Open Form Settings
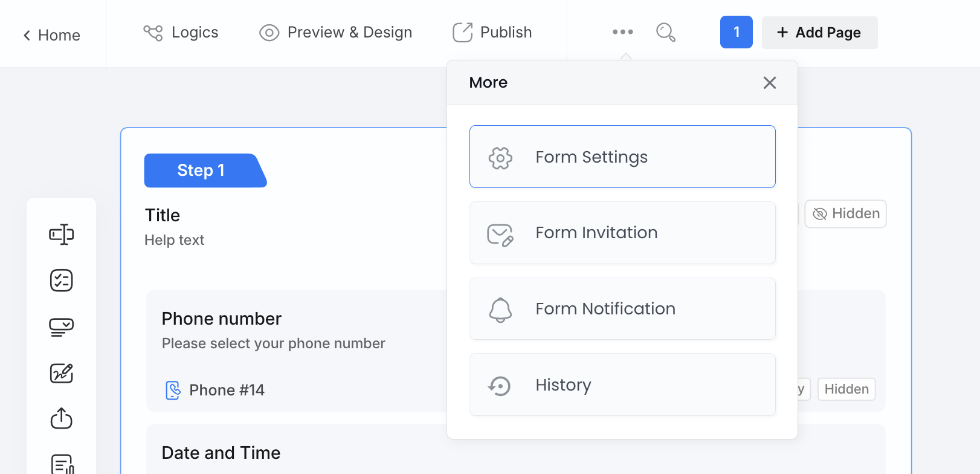The width and height of the screenshot is (980, 474). tap(622, 157)
